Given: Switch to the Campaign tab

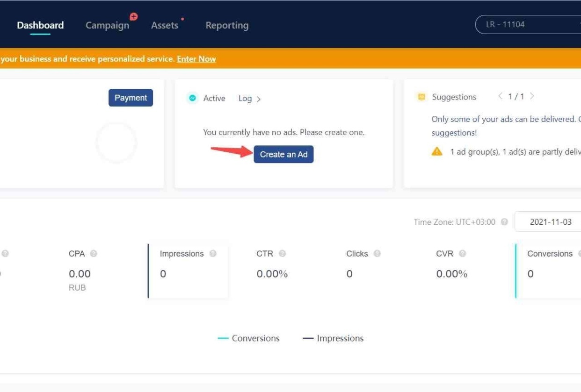Looking at the screenshot, I should click(107, 25).
